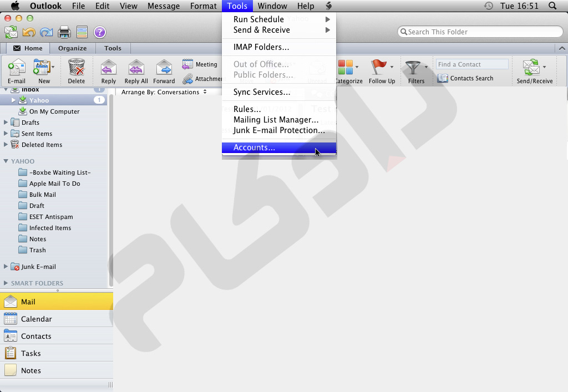Click the Forward envelope icon
The height and width of the screenshot is (392, 568).
(x=164, y=68)
